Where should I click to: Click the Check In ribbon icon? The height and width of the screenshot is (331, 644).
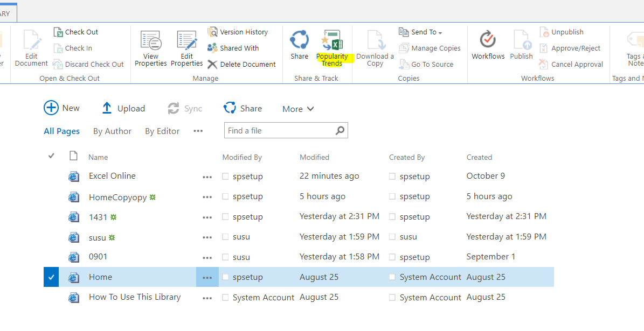point(58,48)
